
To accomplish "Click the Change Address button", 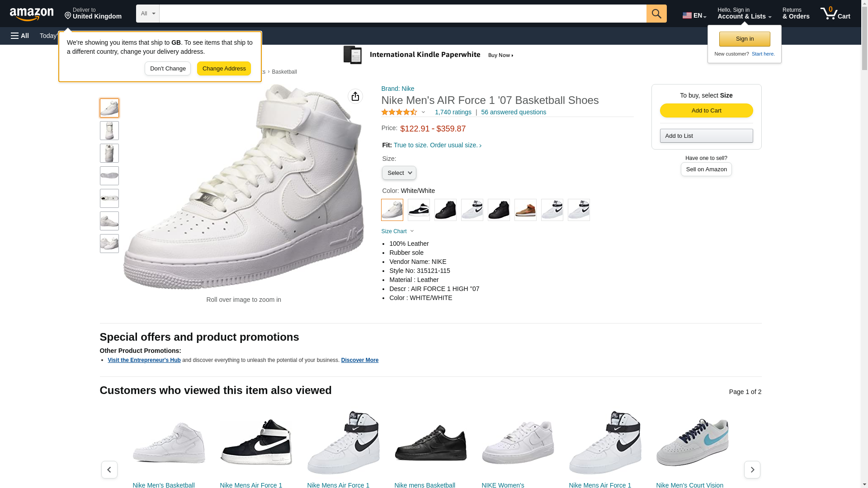I will 224,69.
